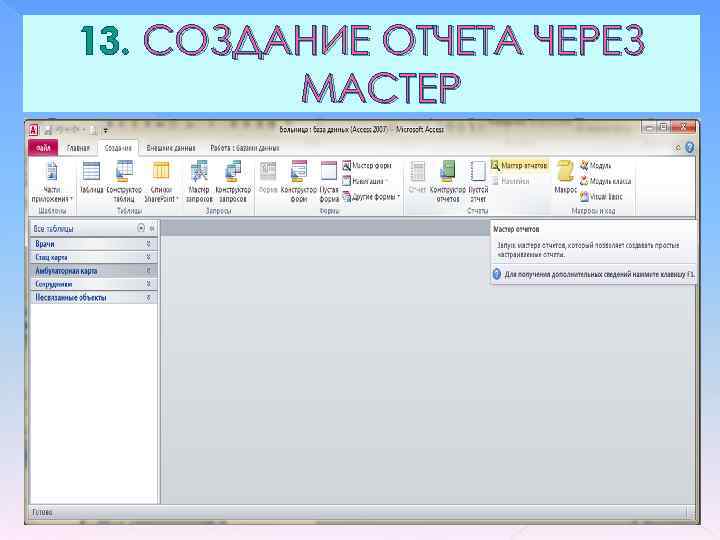Open Работа с базами данных tab

(x=245, y=148)
